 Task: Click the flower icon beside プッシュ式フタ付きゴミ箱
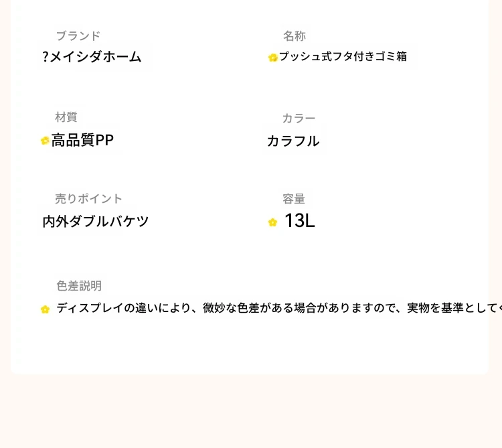tap(273, 58)
